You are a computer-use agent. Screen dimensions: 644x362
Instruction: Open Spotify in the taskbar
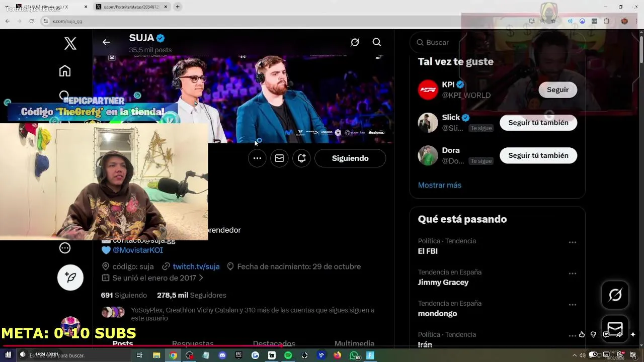point(288,355)
